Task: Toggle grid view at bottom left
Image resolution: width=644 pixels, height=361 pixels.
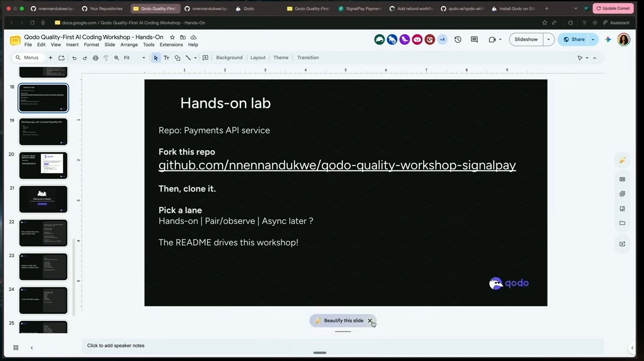Action: [16, 348]
